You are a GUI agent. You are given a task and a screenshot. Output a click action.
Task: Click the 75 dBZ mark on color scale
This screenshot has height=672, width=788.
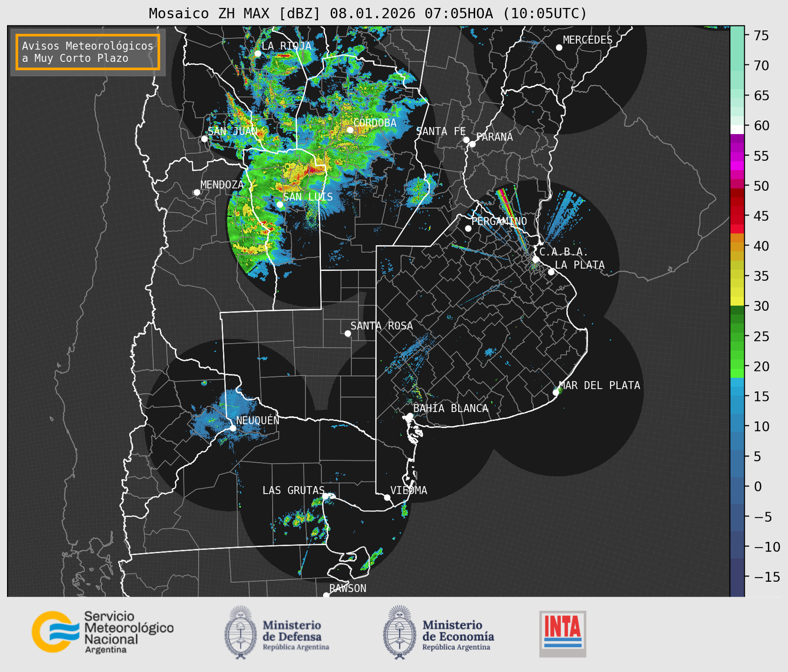[762, 36]
